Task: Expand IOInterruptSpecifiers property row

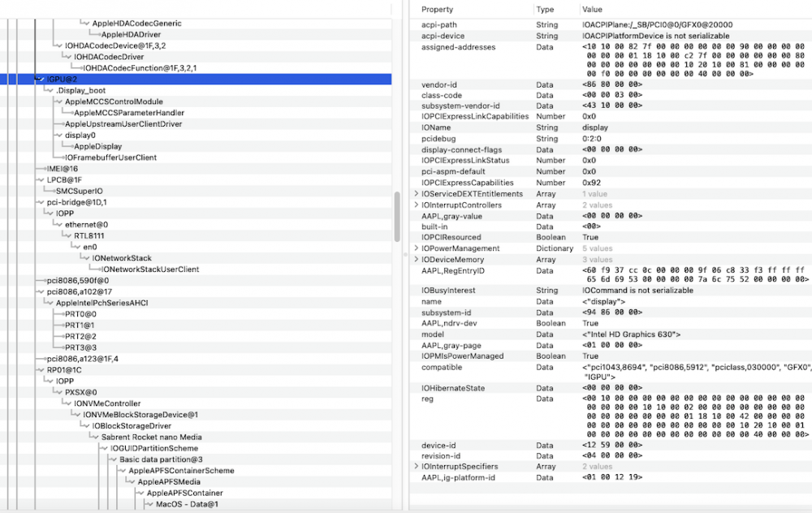Action: [x=416, y=467]
